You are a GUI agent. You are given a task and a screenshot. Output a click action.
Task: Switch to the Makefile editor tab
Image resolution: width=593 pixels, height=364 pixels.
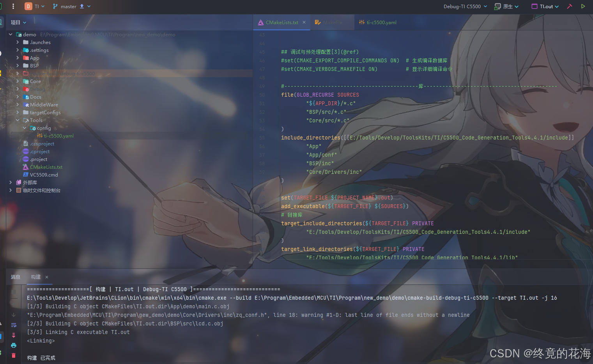pyautogui.click(x=333, y=23)
